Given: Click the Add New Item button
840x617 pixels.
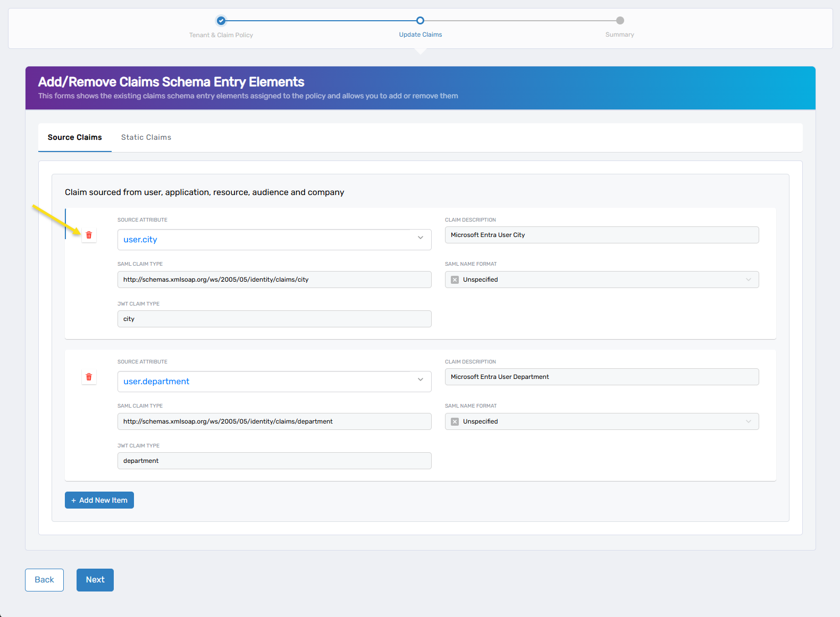Looking at the screenshot, I should [99, 500].
